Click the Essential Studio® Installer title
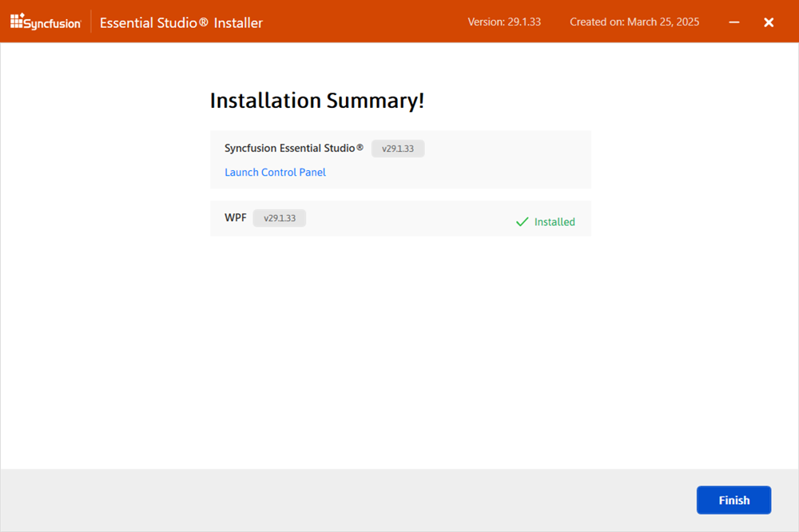The width and height of the screenshot is (799, 532). click(181, 23)
